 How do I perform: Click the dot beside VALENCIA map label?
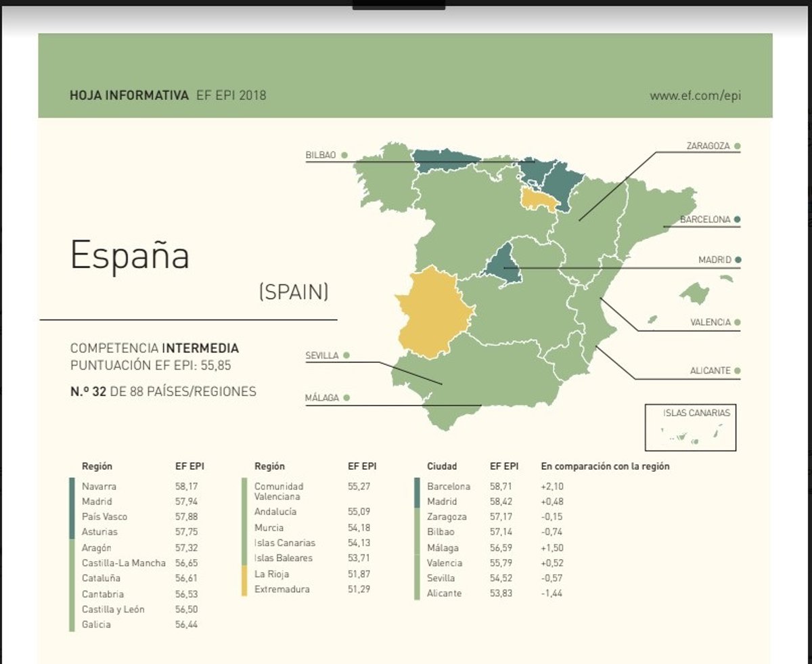tap(737, 323)
